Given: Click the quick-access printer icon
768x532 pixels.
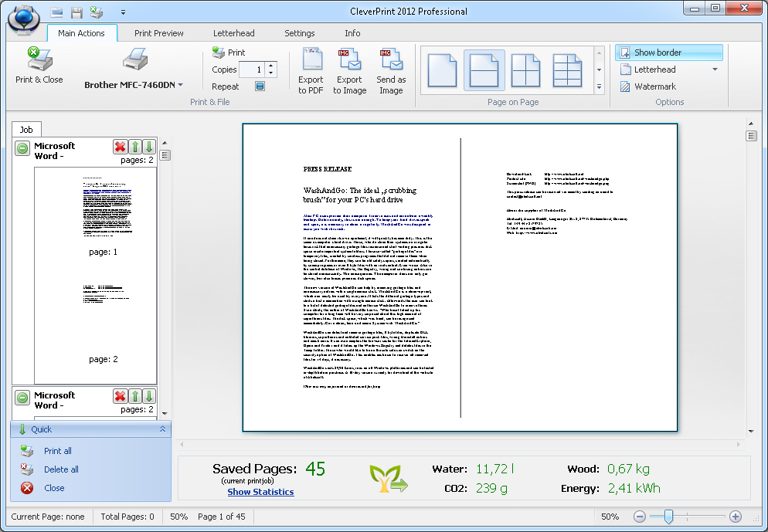Looking at the screenshot, I should 97,12.
